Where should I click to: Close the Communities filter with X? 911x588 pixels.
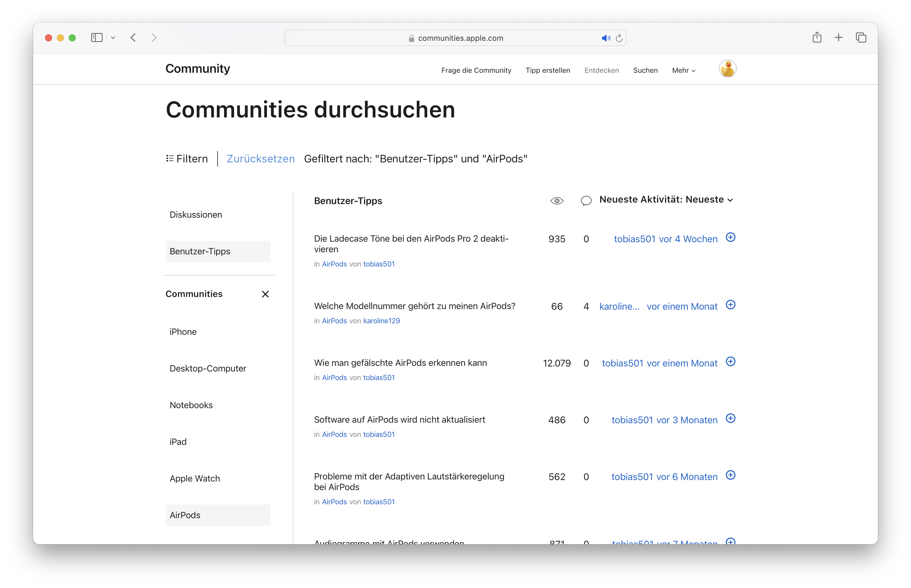pyautogui.click(x=265, y=294)
